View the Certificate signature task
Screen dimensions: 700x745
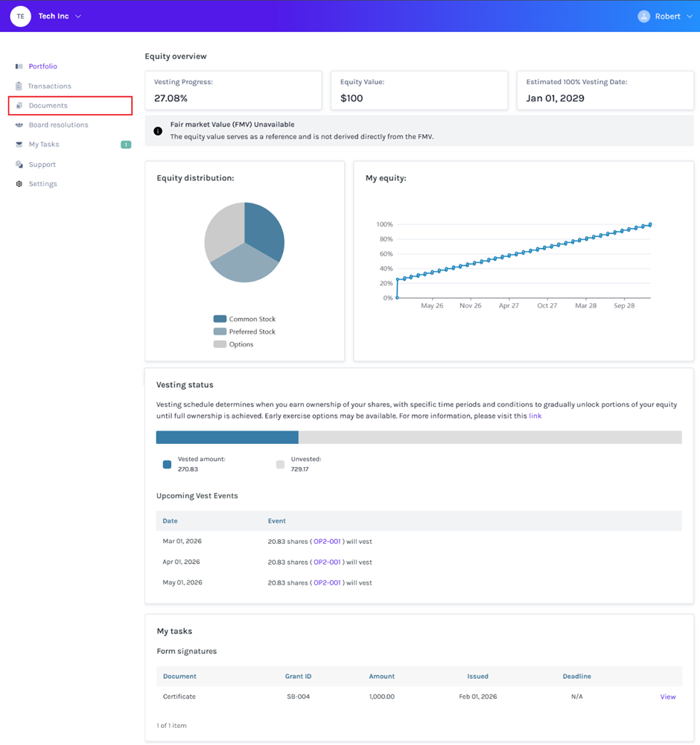click(x=667, y=697)
